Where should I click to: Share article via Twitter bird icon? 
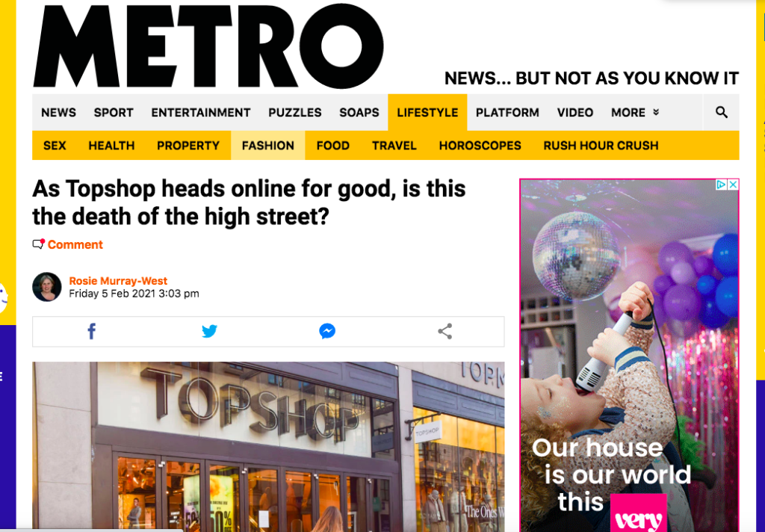[209, 332]
